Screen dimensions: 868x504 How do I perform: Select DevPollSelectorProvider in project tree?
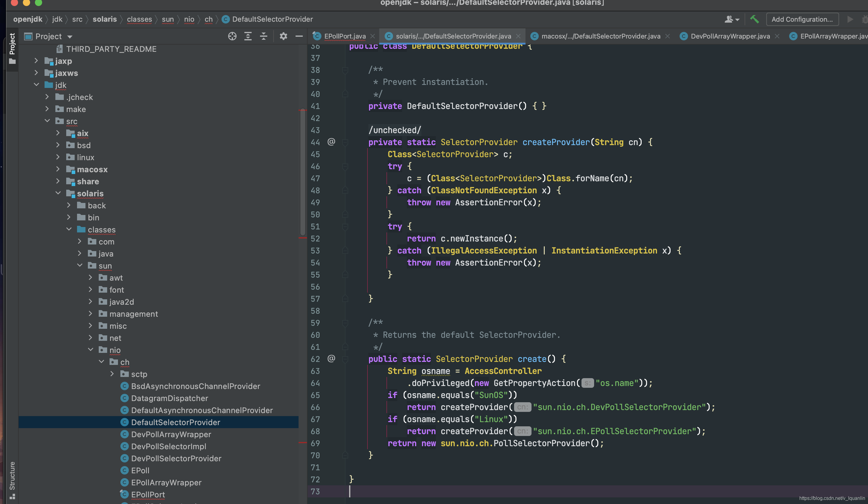176,458
